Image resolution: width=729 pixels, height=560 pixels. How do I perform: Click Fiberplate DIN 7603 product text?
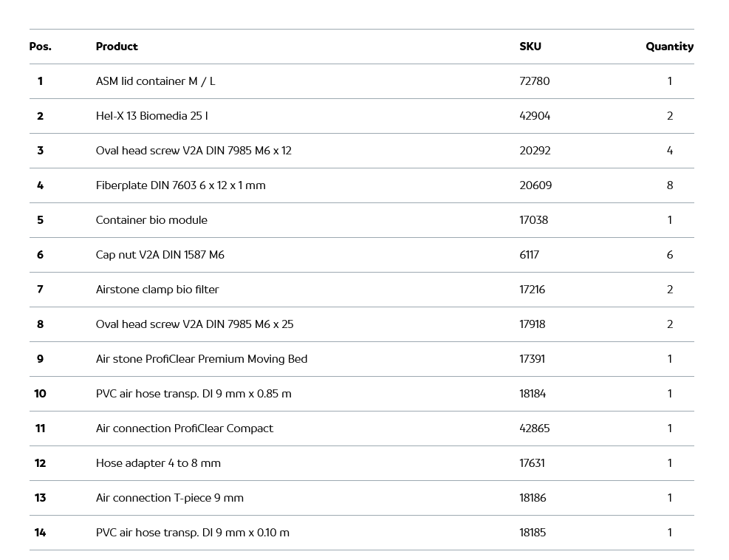click(x=180, y=185)
